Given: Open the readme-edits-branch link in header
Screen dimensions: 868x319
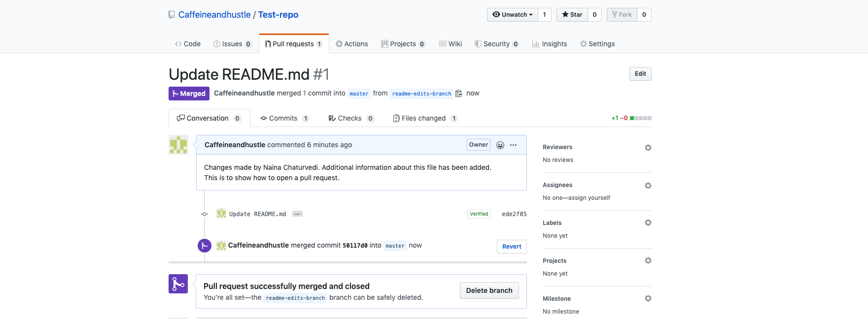Looking at the screenshot, I should (421, 94).
